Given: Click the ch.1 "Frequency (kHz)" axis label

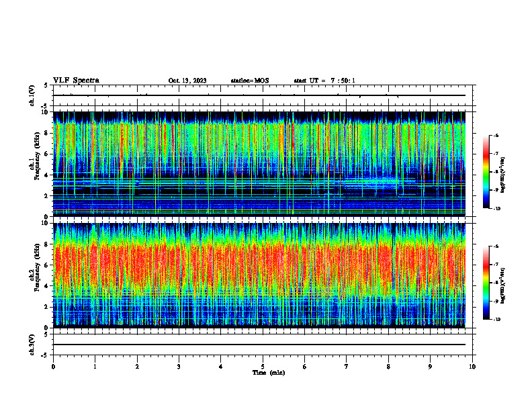Looking at the screenshot, I should click(38, 156).
